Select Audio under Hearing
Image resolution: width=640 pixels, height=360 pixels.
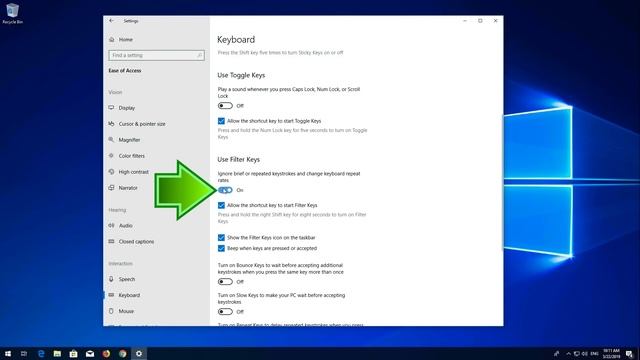point(120,225)
